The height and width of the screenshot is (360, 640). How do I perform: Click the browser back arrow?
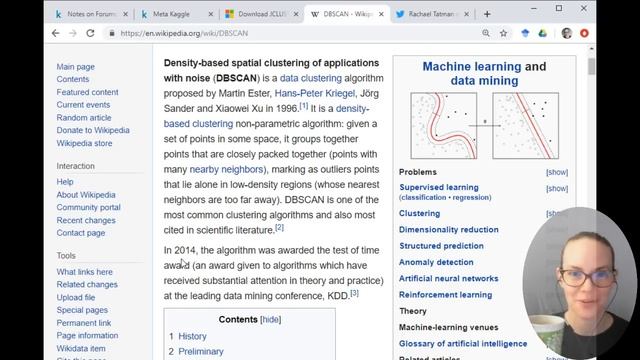click(56, 33)
